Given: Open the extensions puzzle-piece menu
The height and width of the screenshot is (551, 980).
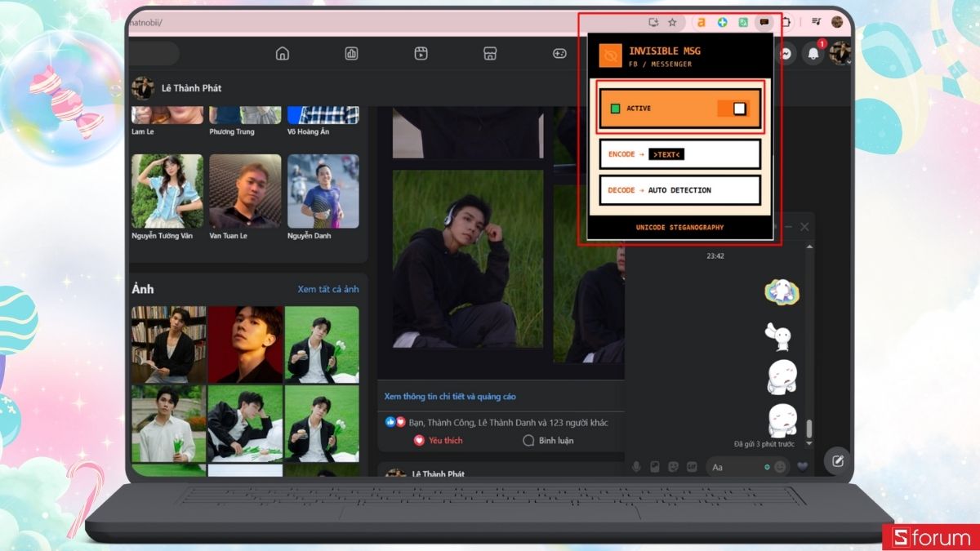Looking at the screenshot, I should (x=786, y=22).
